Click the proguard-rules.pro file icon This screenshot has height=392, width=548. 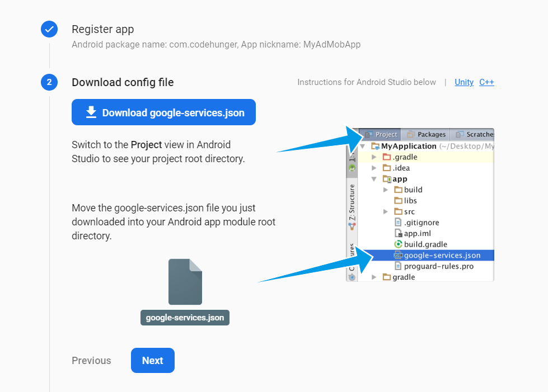pos(398,266)
